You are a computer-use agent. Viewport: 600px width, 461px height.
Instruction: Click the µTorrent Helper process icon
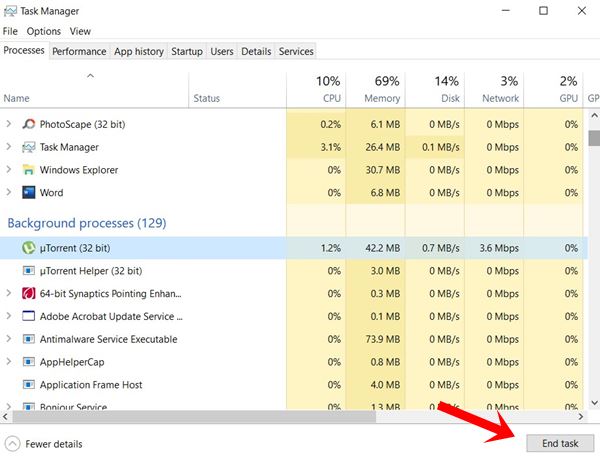[29, 271]
